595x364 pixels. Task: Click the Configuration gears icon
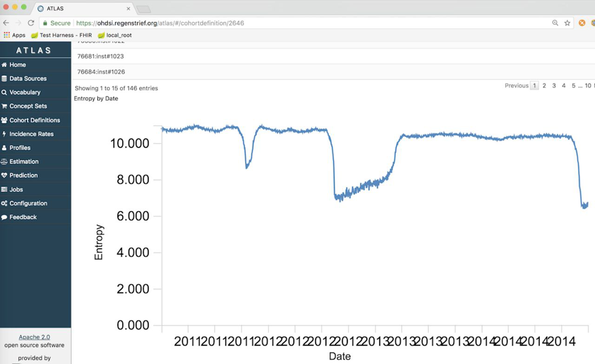tap(4, 203)
